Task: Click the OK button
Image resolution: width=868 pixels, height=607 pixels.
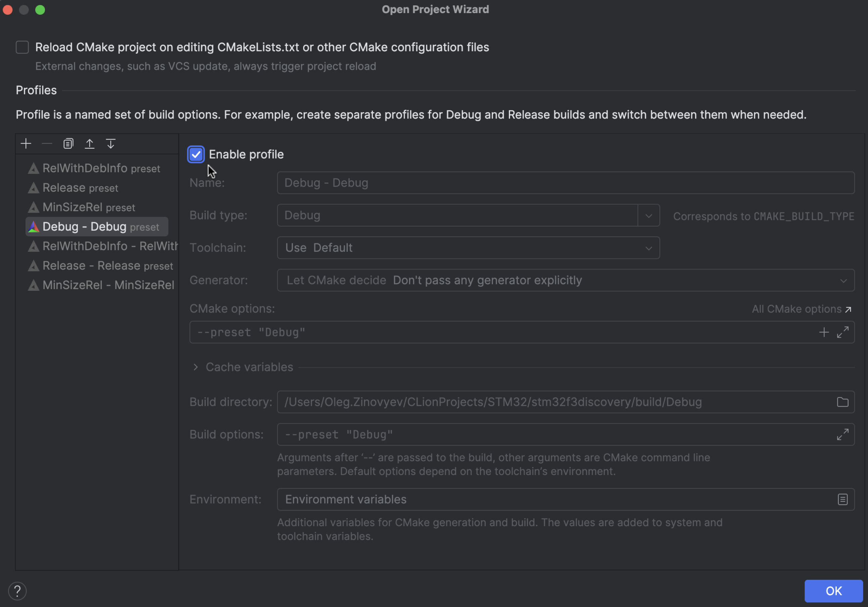Action: (833, 591)
